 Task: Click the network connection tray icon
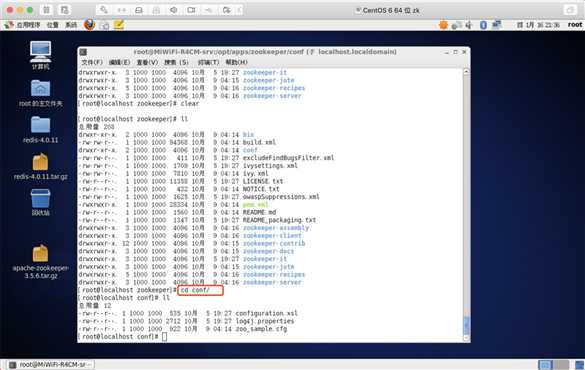[497, 25]
